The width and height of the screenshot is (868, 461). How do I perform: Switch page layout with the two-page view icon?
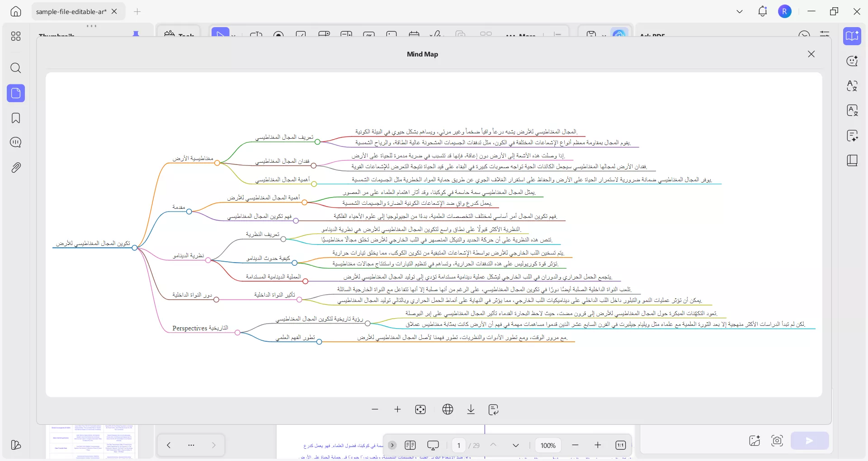pyautogui.click(x=410, y=445)
